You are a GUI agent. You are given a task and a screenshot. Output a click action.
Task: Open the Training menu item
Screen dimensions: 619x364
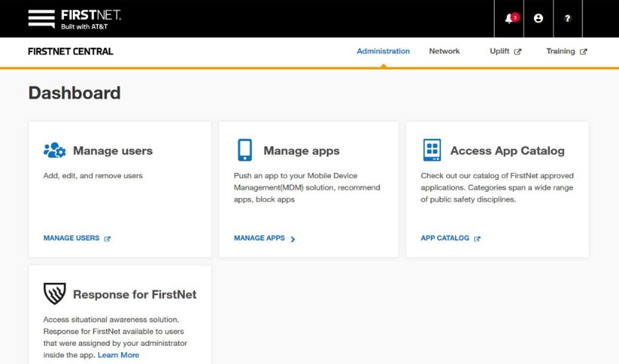coord(560,52)
